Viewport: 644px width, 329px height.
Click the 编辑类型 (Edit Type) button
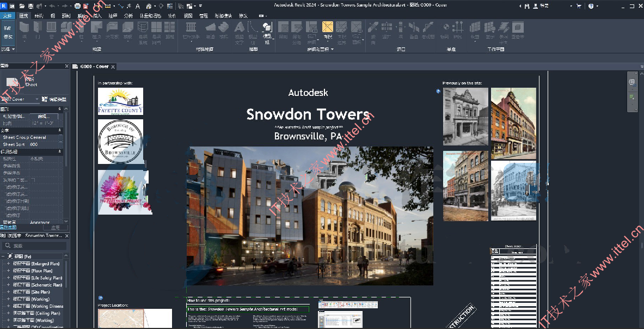click(54, 99)
